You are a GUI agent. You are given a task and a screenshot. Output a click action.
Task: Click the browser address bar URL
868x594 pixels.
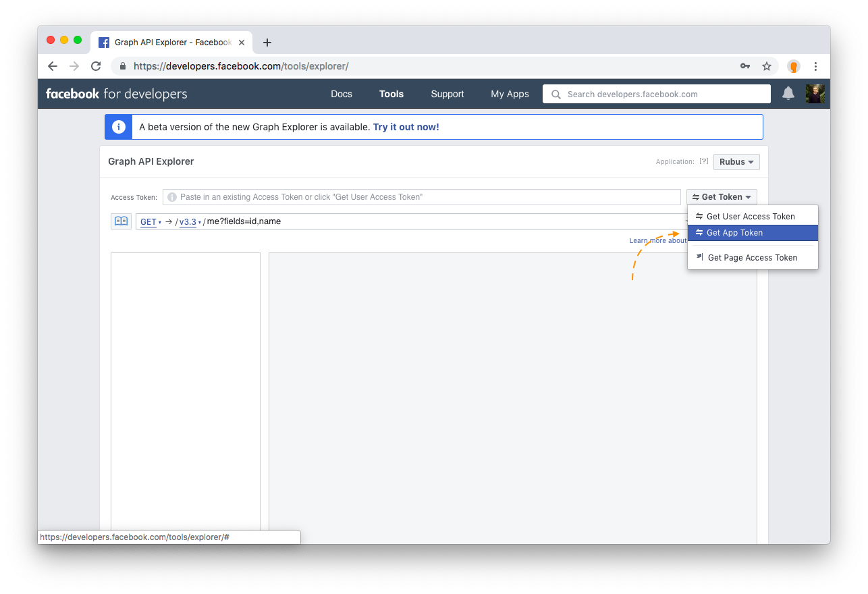pyautogui.click(x=241, y=66)
